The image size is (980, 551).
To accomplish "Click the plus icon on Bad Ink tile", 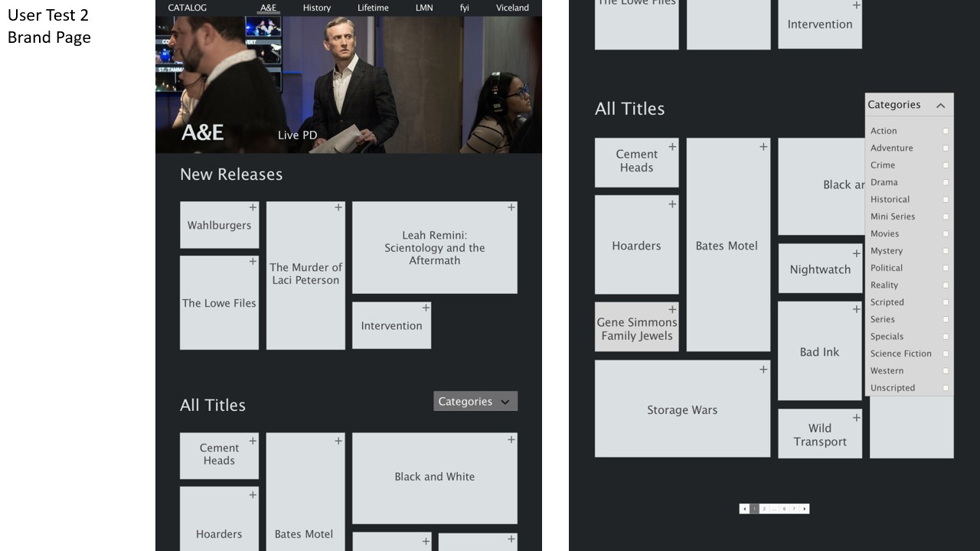I will pos(856,309).
